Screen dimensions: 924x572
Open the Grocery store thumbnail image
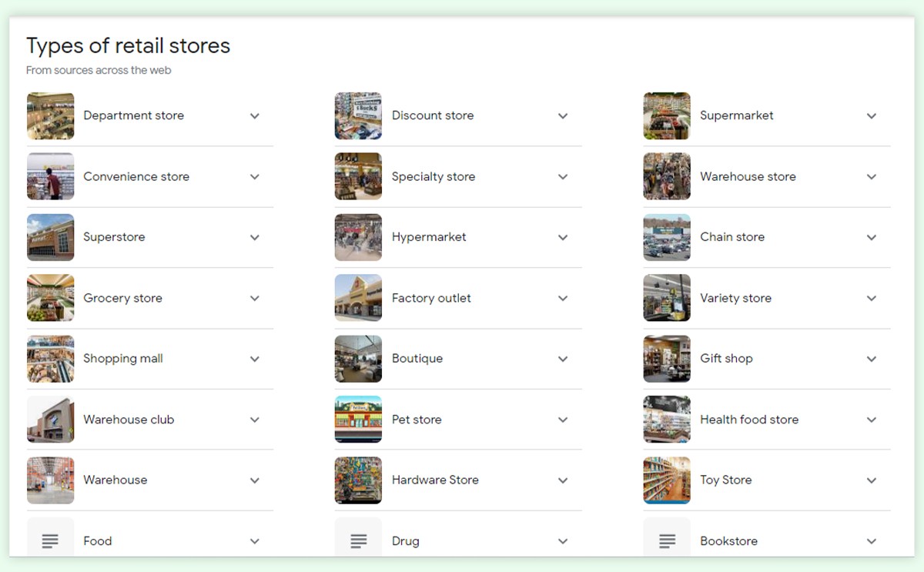click(x=51, y=298)
